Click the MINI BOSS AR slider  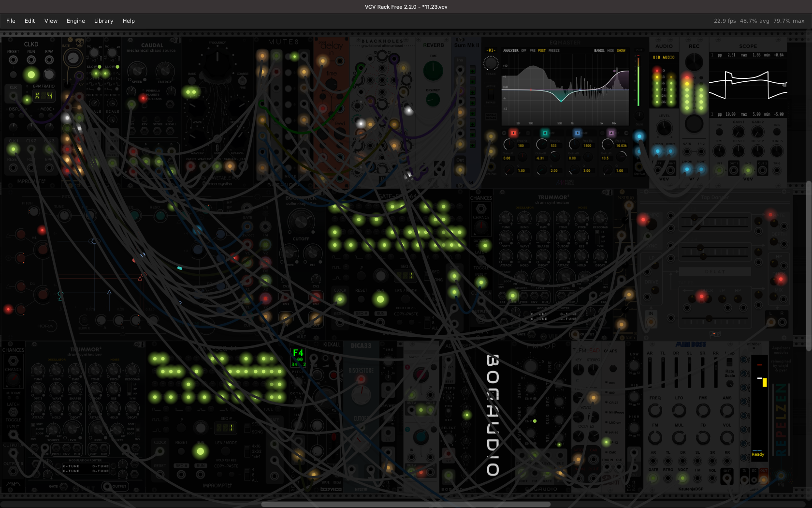650,373
